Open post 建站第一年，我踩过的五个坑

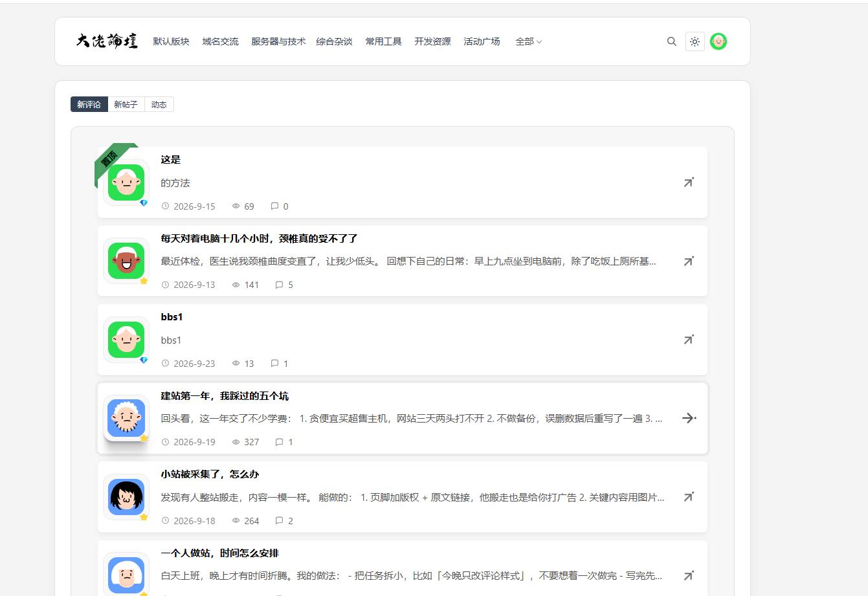pos(225,396)
